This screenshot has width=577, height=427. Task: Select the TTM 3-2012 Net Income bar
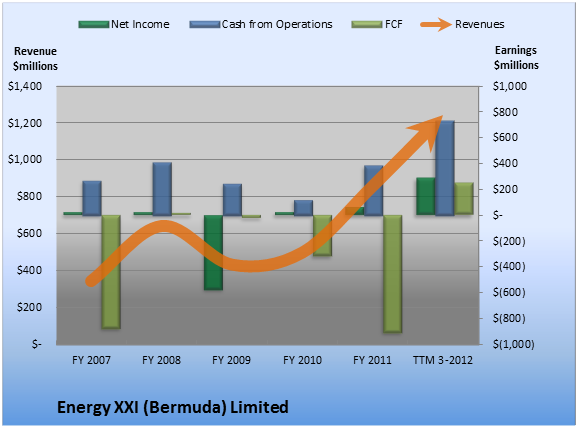click(x=426, y=197)
